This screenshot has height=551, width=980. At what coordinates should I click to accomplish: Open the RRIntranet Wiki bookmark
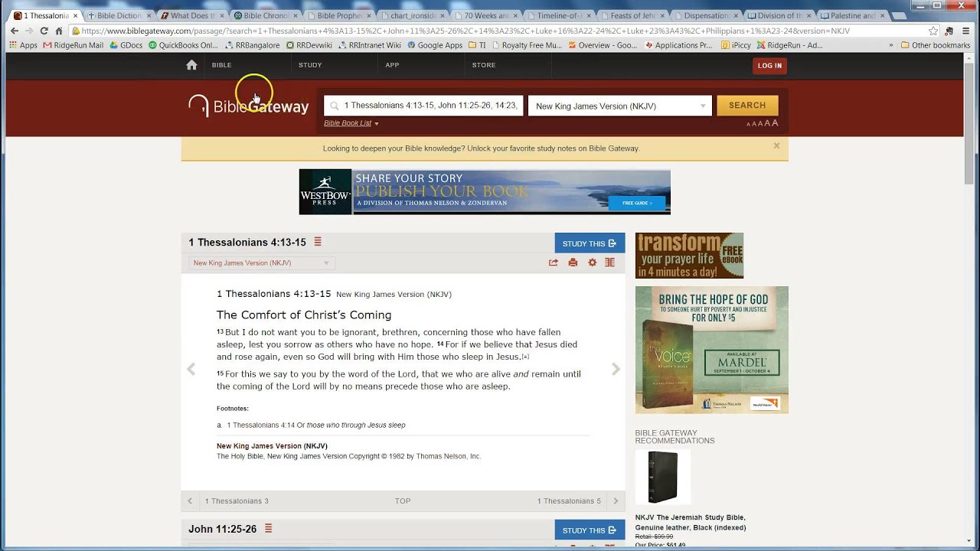(369, 45)
